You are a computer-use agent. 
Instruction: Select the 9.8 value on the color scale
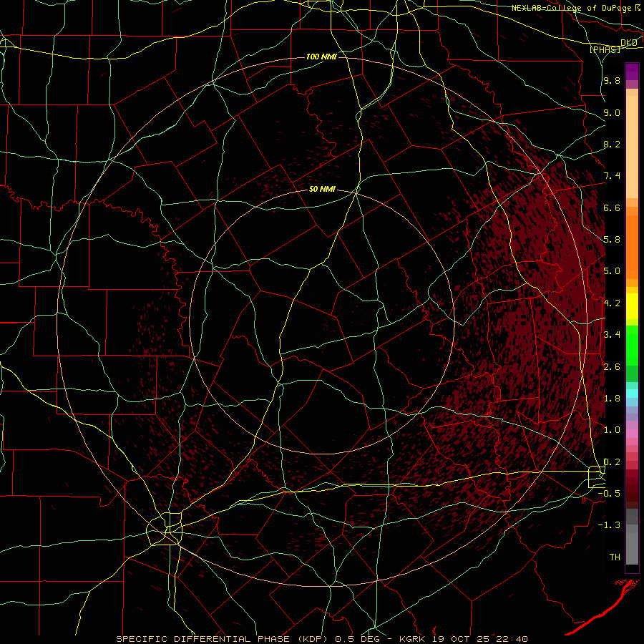612,80
